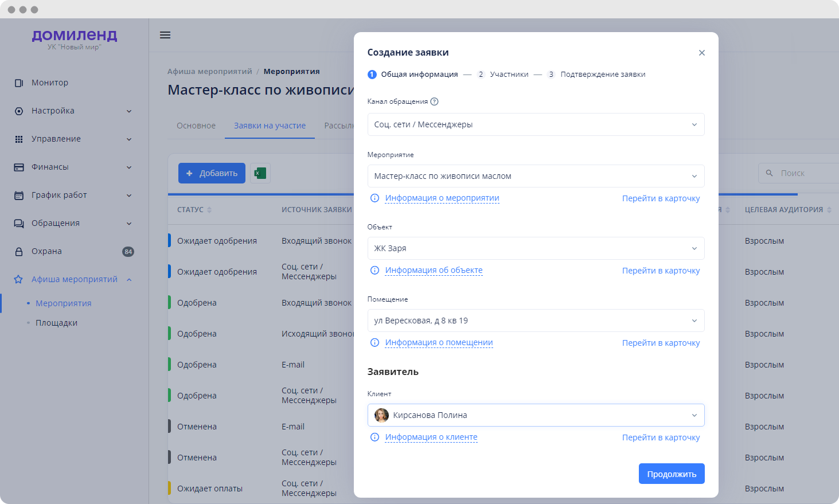
Task: Open the Канал обращения dropdown
Action: click(536, 124)
